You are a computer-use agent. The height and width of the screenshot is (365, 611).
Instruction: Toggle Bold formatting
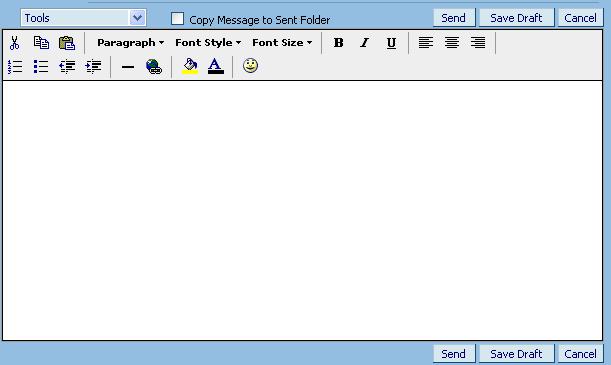[338, 43]
